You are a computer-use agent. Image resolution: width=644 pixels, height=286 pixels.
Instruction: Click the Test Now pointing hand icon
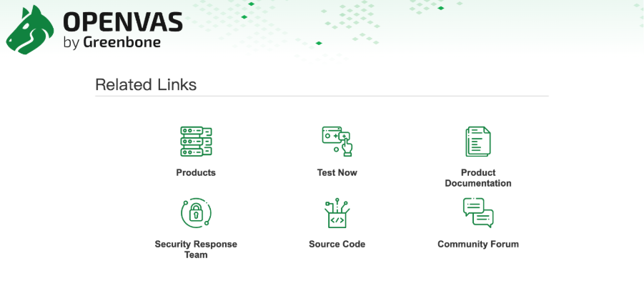point(337,142)
